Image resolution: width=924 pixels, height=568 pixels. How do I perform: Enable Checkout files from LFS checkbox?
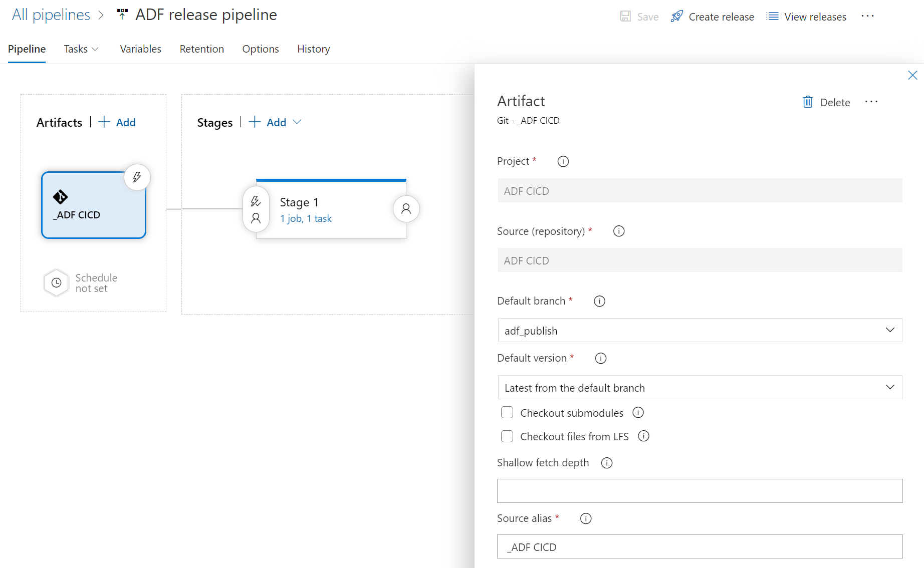[507, 436]
